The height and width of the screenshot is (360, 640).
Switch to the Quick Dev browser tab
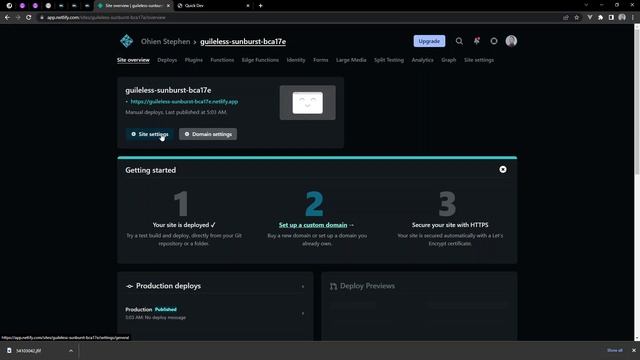pyautogui.click(x=213, y=6)
